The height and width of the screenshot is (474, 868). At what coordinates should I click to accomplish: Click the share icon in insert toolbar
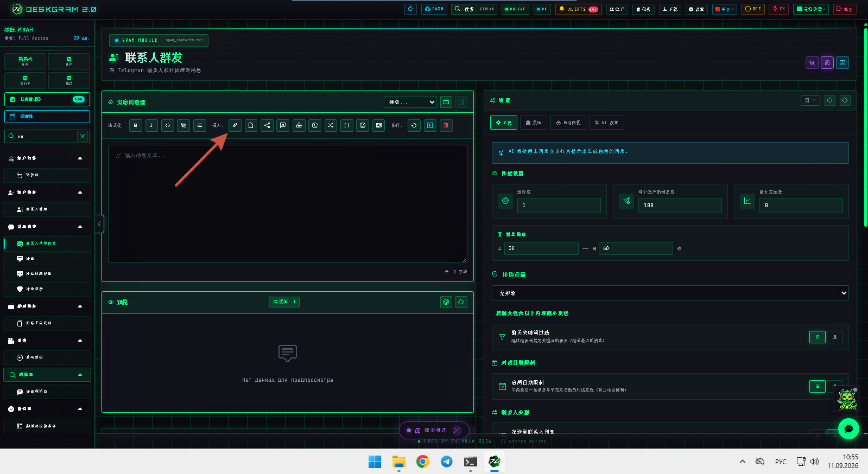pos(267,125)
